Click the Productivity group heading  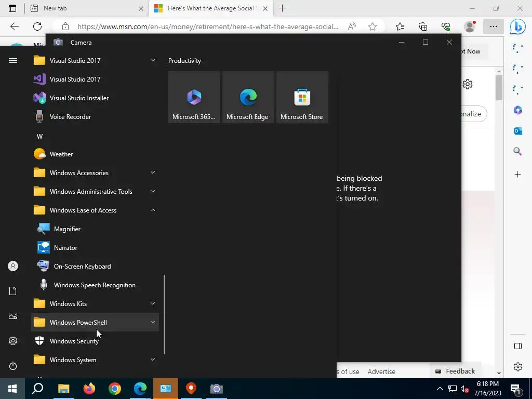point(184,61)
